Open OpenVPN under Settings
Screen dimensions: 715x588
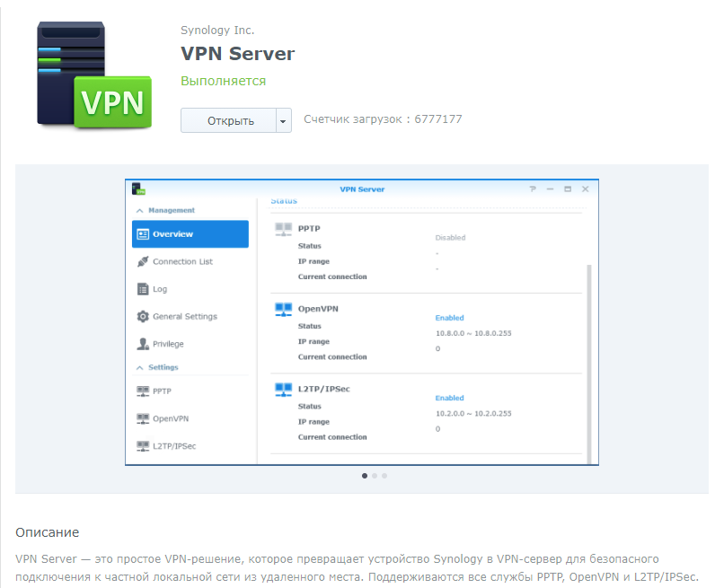[190, 418]
